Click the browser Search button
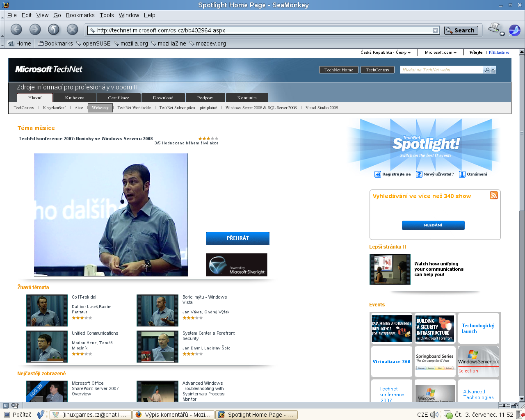525x420 pixels. (x=461, y=30)
